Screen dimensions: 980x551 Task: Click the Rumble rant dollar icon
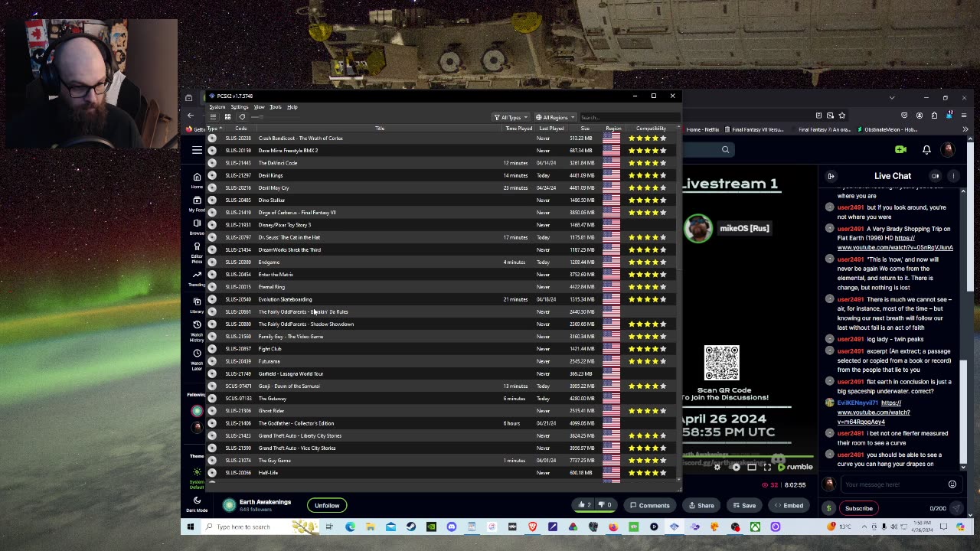pyautogui.click(x=828, y=508)
